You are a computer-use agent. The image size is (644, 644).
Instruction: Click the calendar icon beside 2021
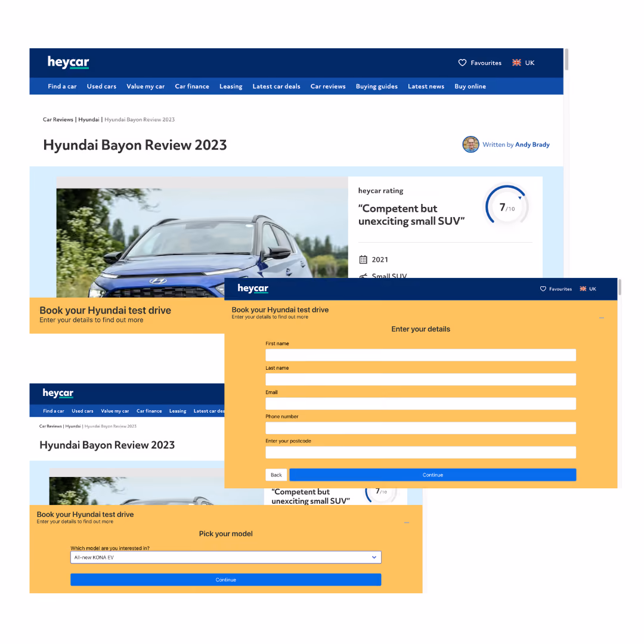coord(363,259)
